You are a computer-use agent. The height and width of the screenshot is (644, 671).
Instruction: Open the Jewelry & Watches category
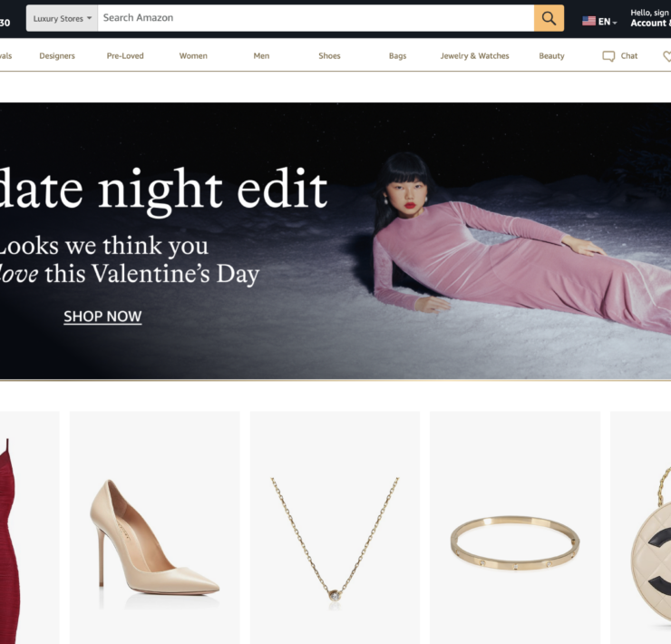[x=474, y=55]
